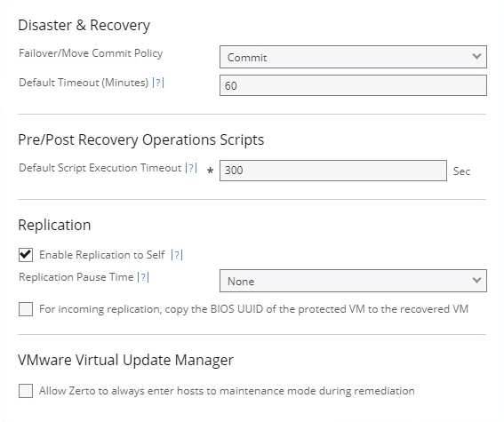
Task: Click the chevron arrow on the None dropdown
Action: [x=477, y=281]
